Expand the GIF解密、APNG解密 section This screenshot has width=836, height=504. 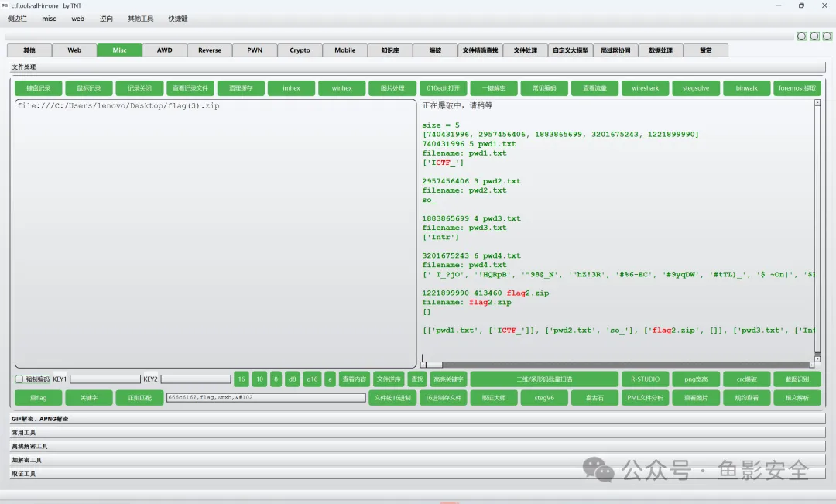(417, 419)
